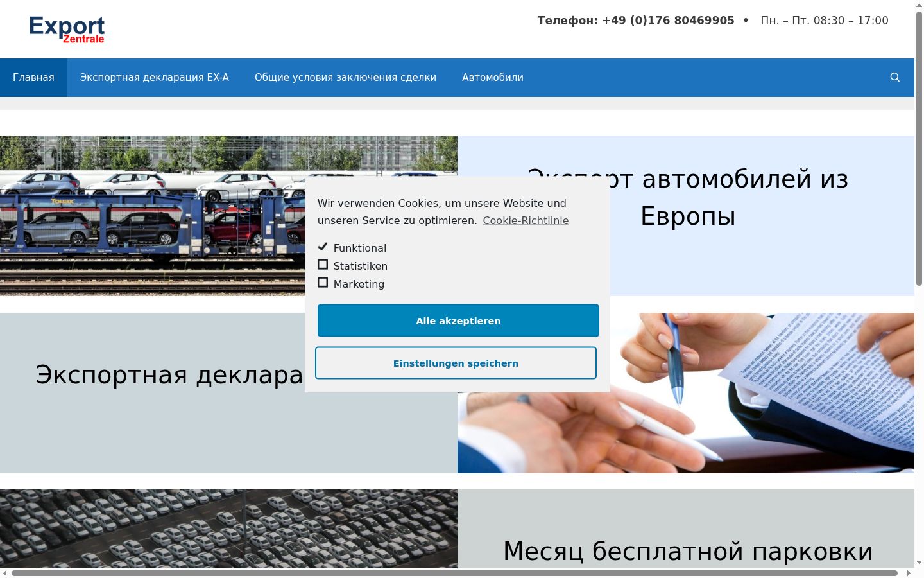Toggle the Funktional checkbox

(x=323, y=247)
